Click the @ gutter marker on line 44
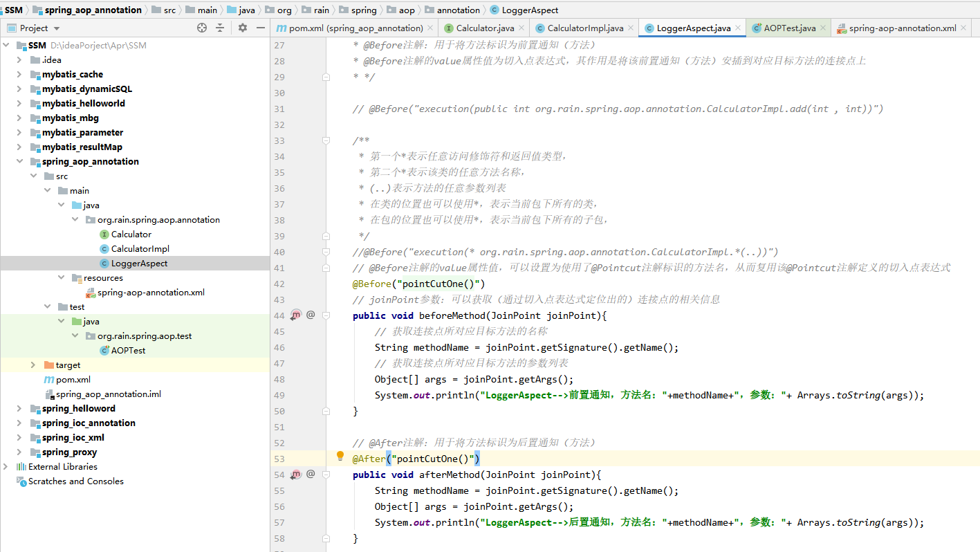The height and width of the screenshot is (552, 980). [x=311, y=315]
